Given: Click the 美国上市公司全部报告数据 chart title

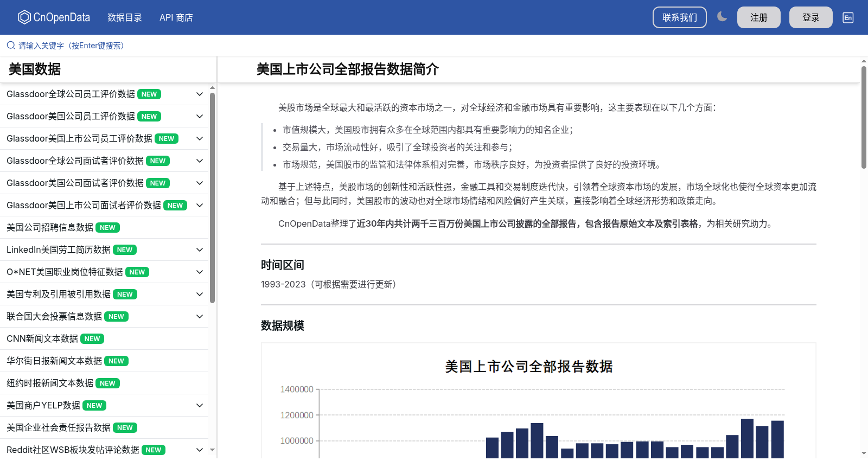Looking at the screenshot, I should [x=529, y=367].
